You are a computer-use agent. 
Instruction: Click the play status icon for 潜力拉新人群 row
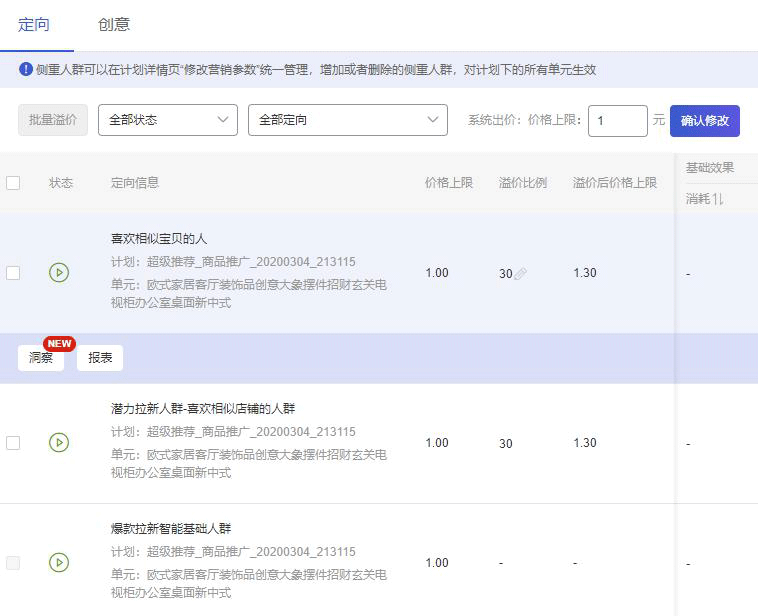click(x=59, y=443)
